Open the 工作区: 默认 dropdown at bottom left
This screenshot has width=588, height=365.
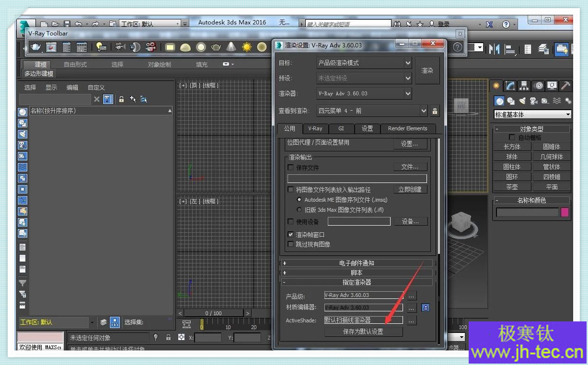click(57, 322)
